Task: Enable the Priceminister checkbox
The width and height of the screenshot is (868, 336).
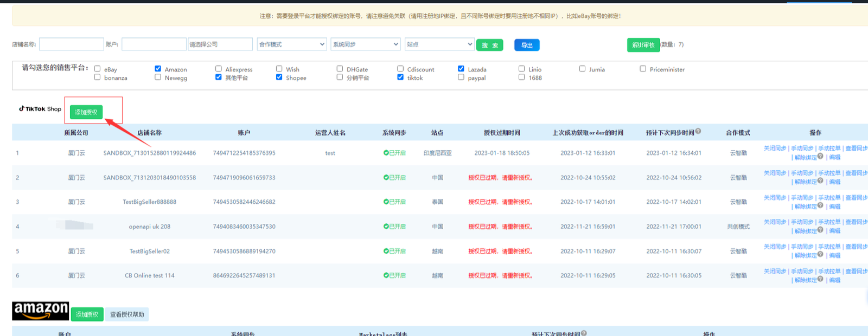Action: pos(643,69)
